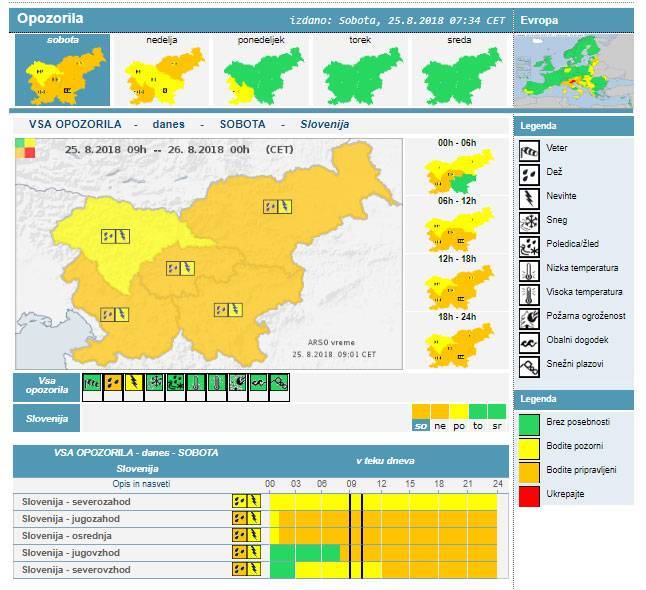The width and height of the screenshot is (646, 590).
Task: Click thunderstorm icon in Slovenija - severovzhod row
Action: pyautogui.click(x=253, y=570)
